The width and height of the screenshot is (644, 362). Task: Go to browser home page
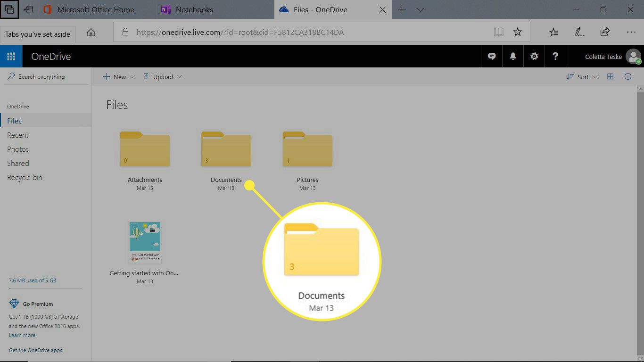pyautogui.click(x=91, y=32)
